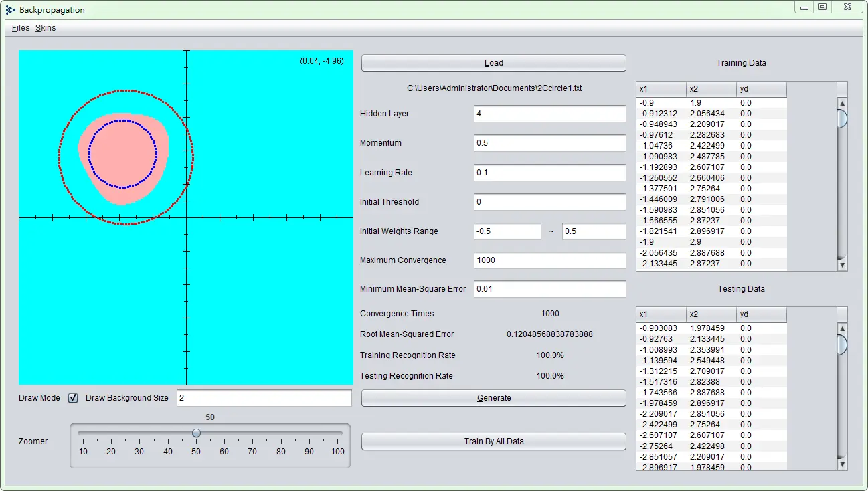Click the Minimum Mean-Square Error field
Screen dimensions: 868x491
pos(550,289)
